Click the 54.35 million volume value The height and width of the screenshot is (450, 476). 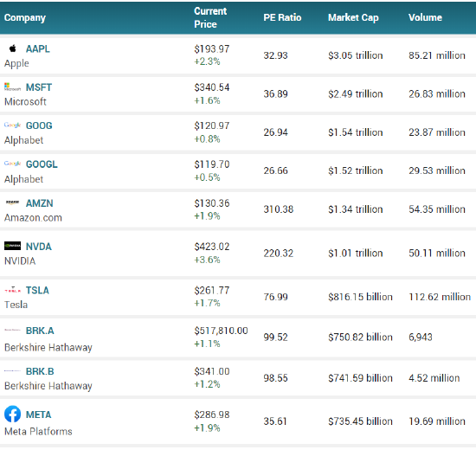(437, 209)
